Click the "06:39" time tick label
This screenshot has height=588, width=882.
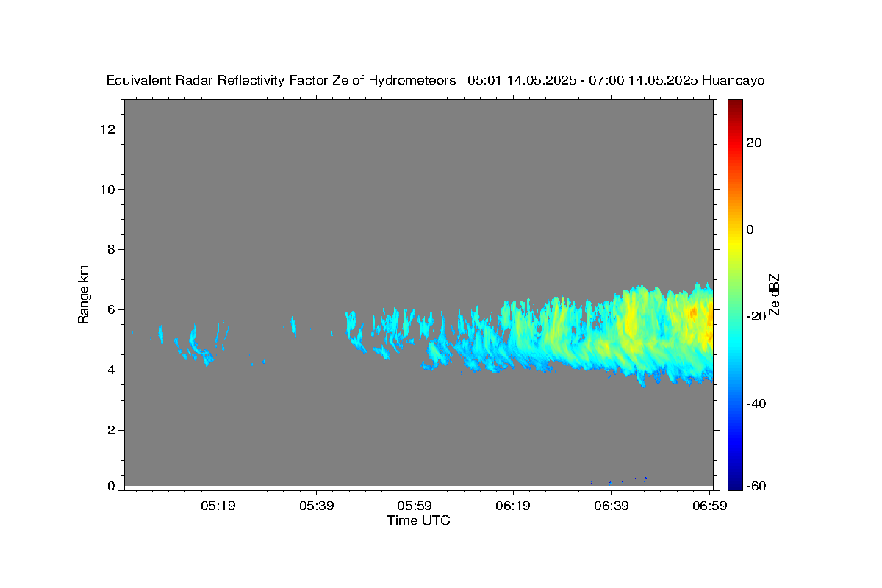[x=611, y=506]
